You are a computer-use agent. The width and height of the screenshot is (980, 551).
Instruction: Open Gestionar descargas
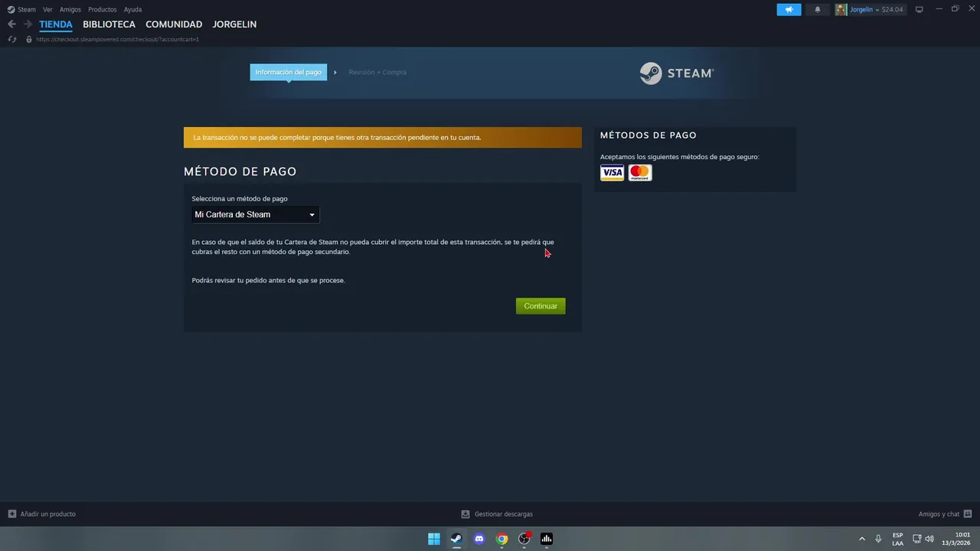coord(504,514)
